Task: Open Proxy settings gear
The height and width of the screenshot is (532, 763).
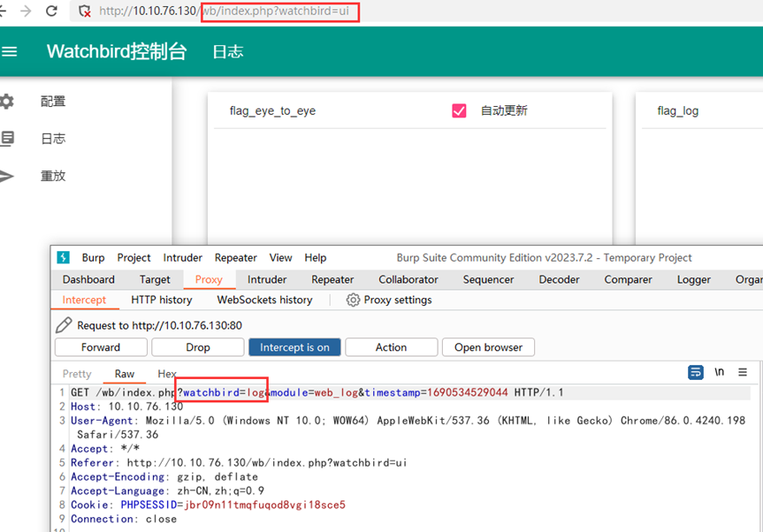Action: coord(354,300)
